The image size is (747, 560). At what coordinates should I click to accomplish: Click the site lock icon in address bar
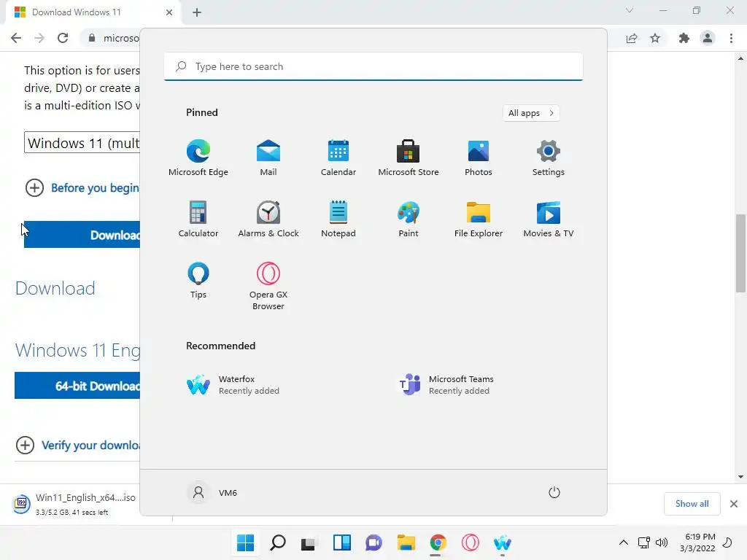(91, 38)
